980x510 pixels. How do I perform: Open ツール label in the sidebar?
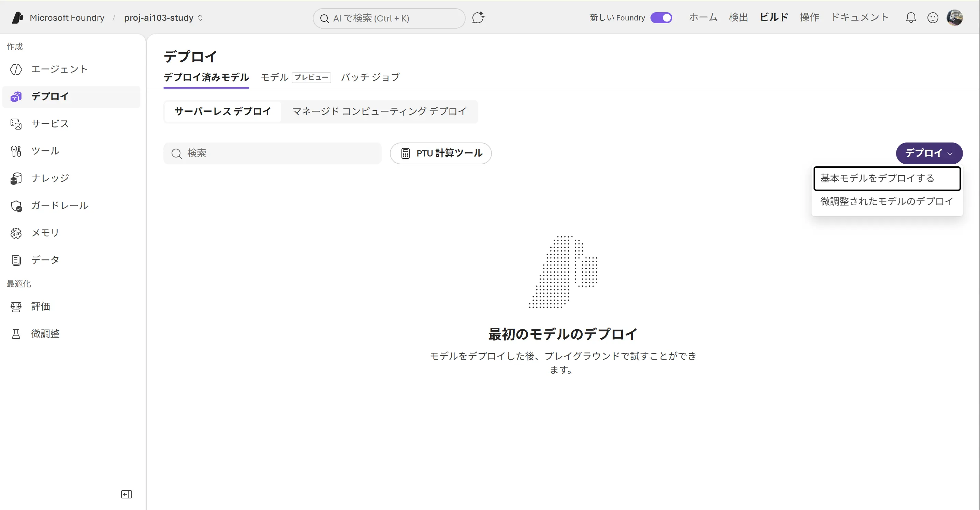coord(45,151)
